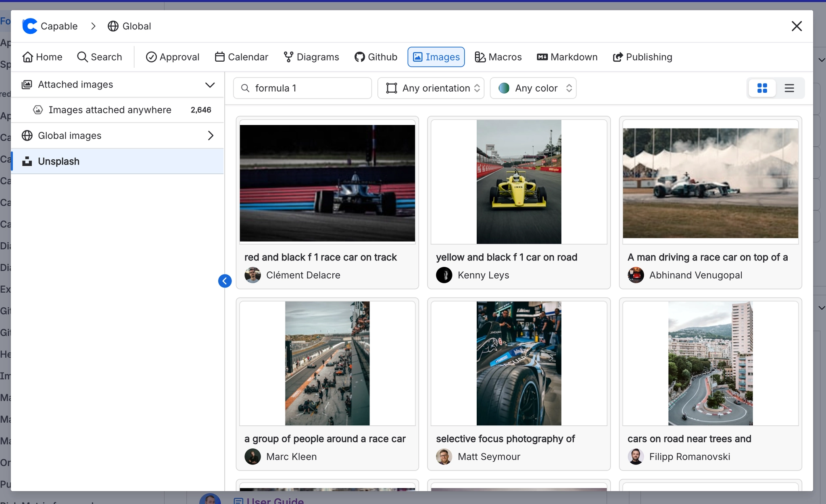Open the Any orientation dropdown
The height and width of the screenshot is (504, 826).
point(430,88)
